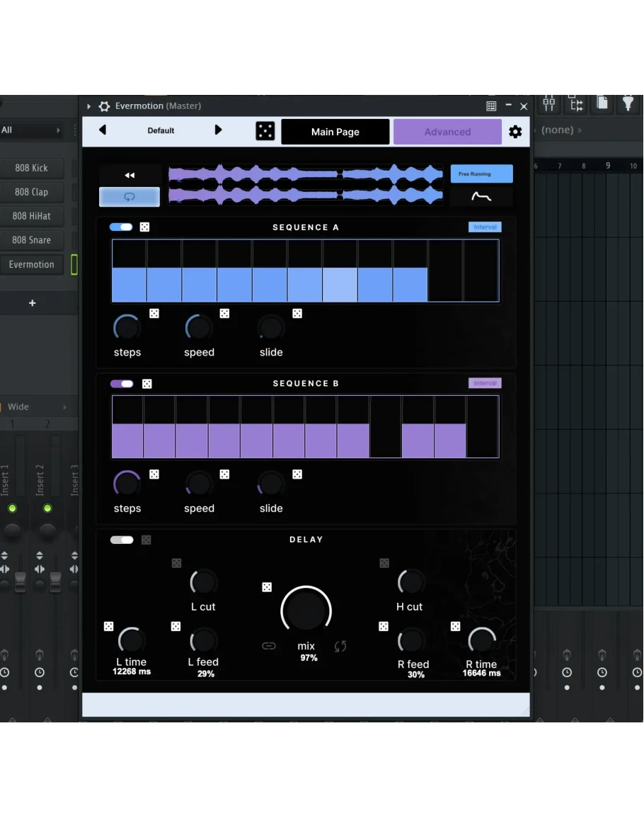Click the Free Running button

[x=481, y=174]
